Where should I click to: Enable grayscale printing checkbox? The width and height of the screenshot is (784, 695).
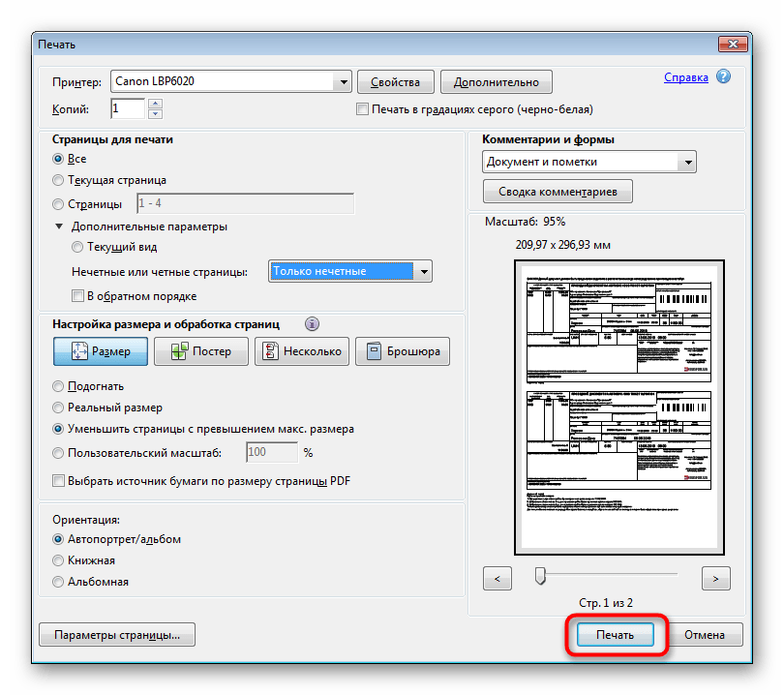point(363,109)
